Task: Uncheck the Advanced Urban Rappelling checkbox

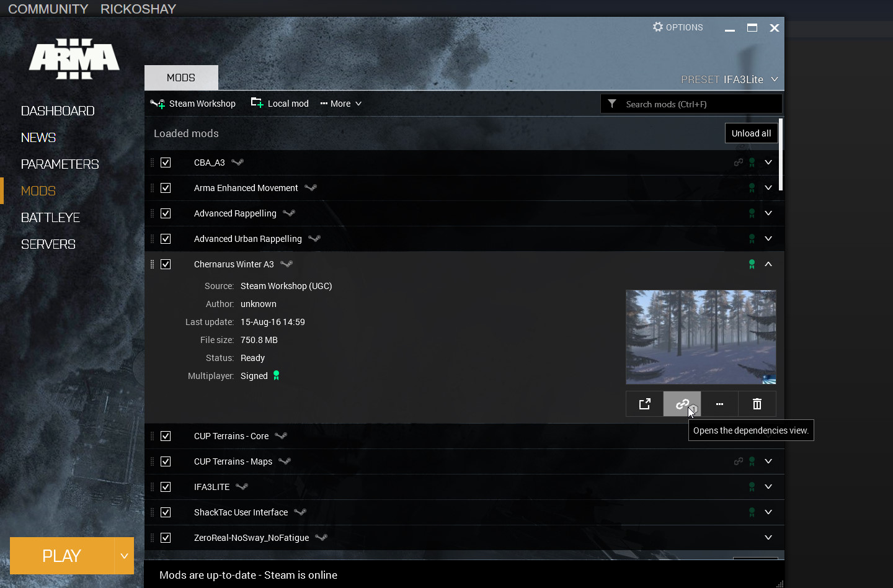Action: [x=166, y=239]
